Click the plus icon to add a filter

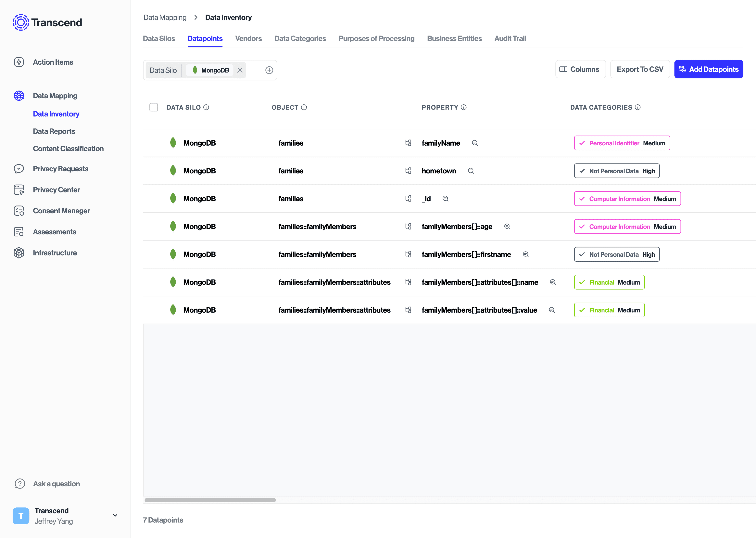[269, 70]
